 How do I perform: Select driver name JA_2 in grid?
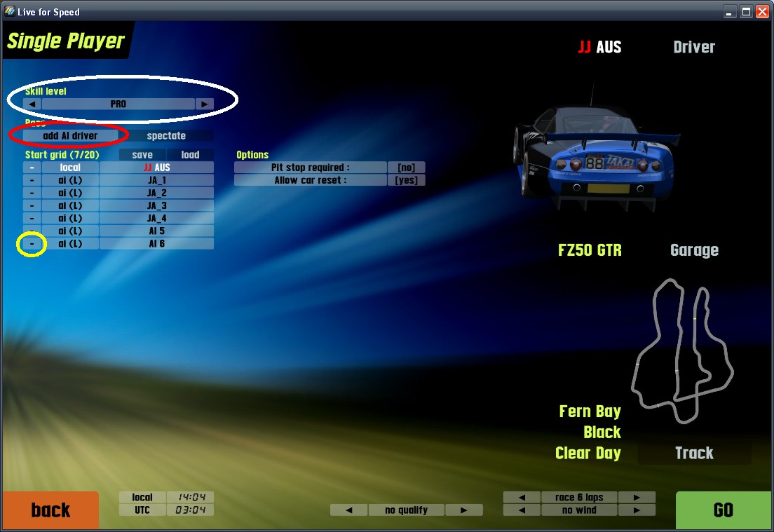pyautogui.click(x=156, y=193)
